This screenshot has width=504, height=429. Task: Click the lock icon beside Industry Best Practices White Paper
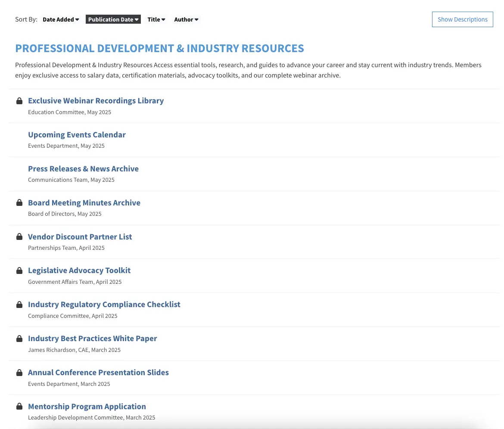click(x=19, y=339)
